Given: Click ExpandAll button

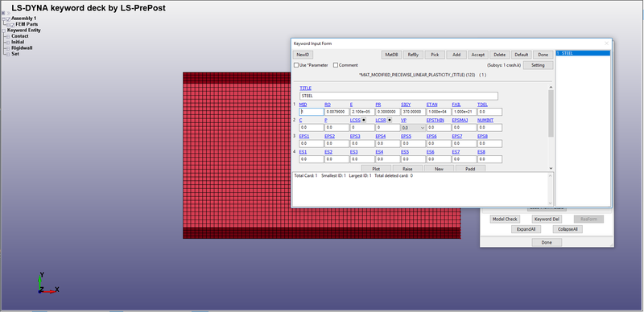Looking at the screenshot, I should click(x=526, y=229).
